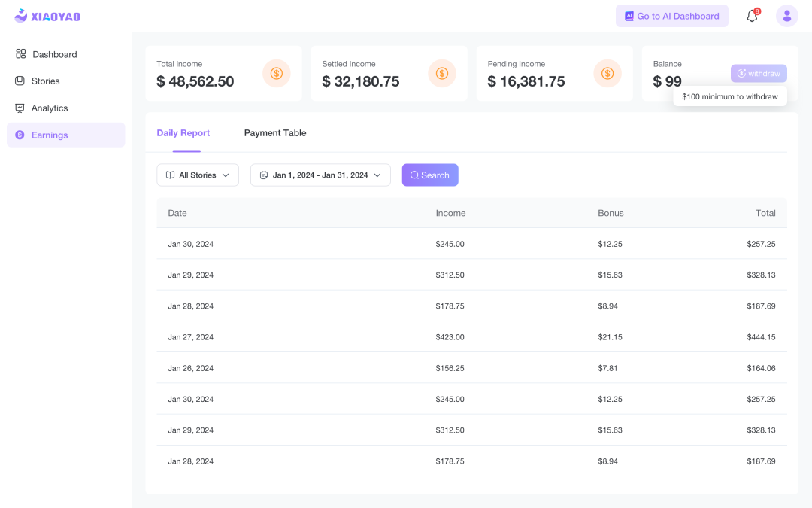This screenshot has height=508, width=812.
Task: Open the user profile avatar
Action: pyautogui.click(x=786, y=16)
